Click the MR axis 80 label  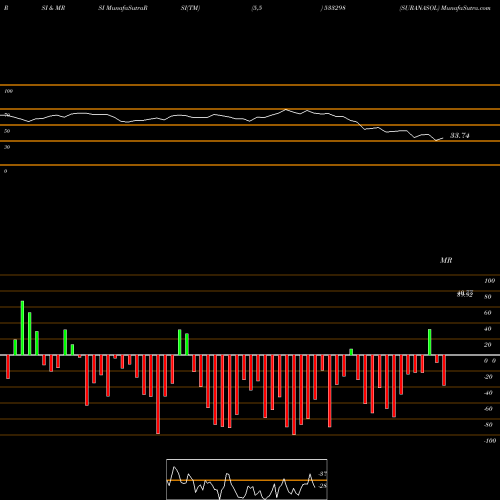(x=487, y=297)
